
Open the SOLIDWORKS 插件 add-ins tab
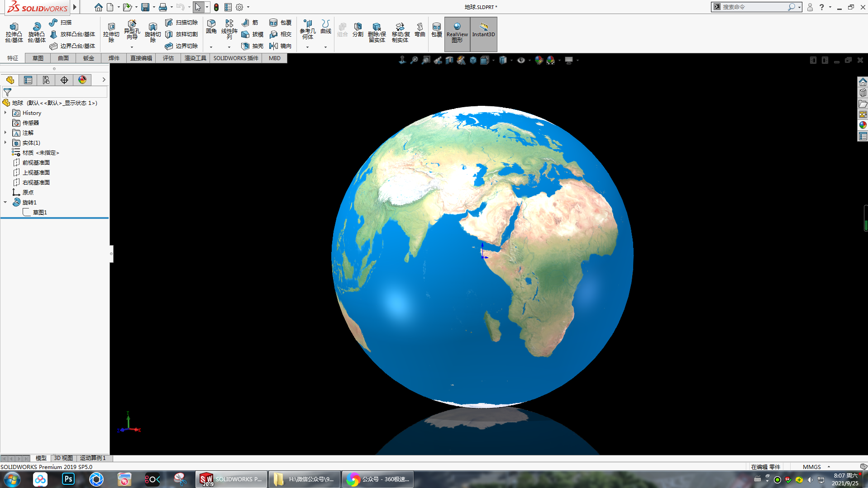tap(236, 58)
